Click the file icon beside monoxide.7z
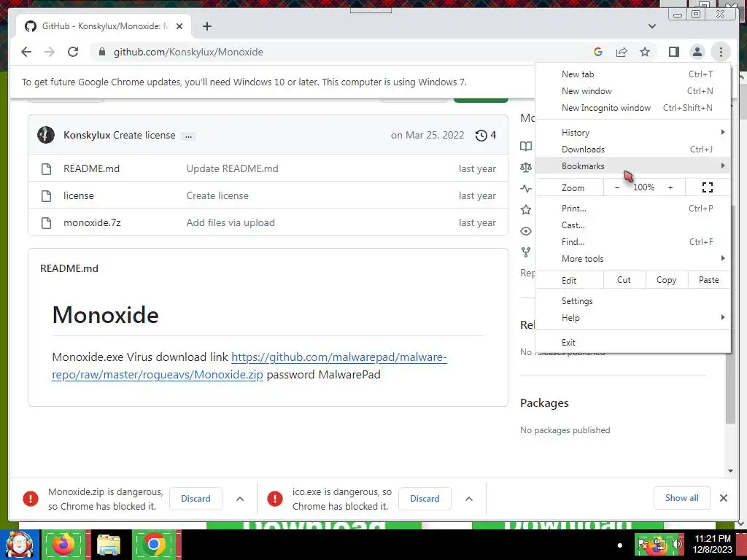 pos(46,223)
